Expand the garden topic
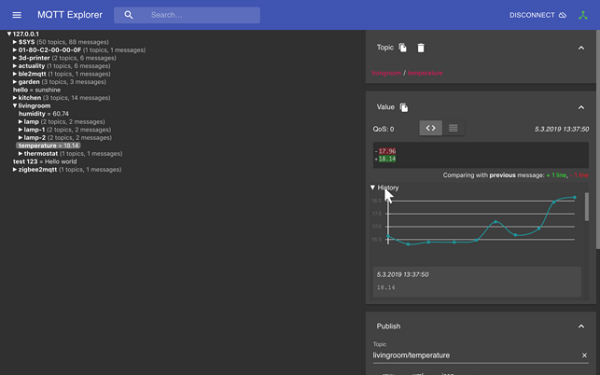600x375 pixels. (15, 82)
